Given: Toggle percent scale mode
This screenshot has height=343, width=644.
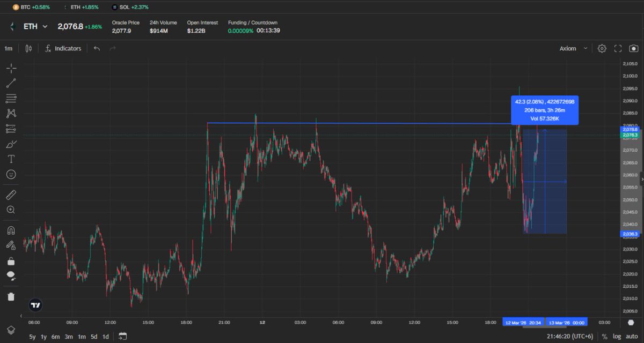Looking at the screenshot, I should pyautogui.click(x=605, y=337).
